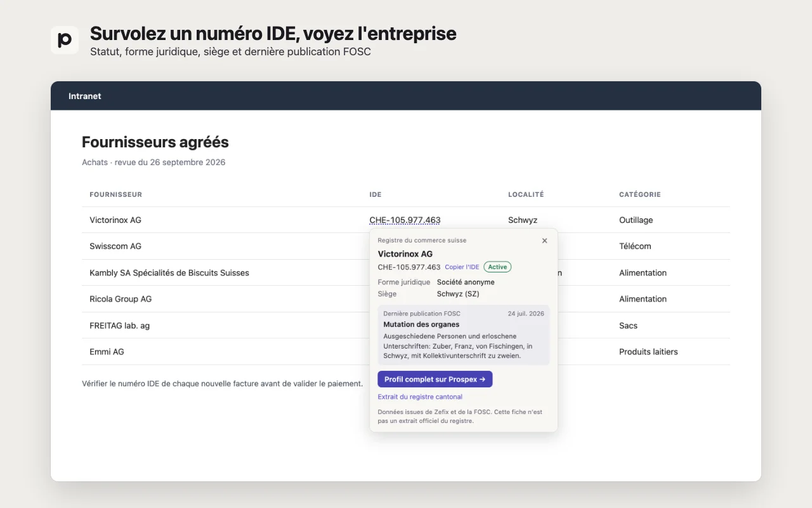The height and width of the screenshot is (508, 812).
Task: Click the Siège label in the popup
Action: pyautogui.click(x=387, y=294)
